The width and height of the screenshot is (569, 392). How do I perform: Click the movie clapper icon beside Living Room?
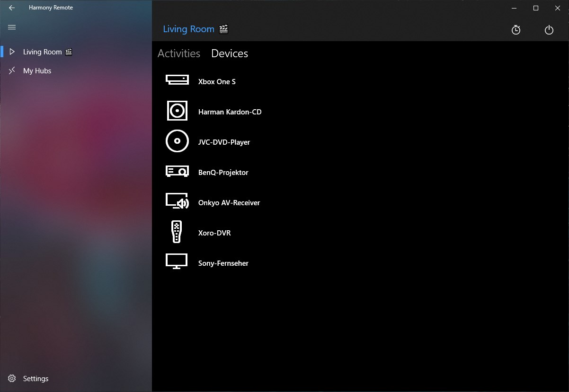[x=223, y=29]
